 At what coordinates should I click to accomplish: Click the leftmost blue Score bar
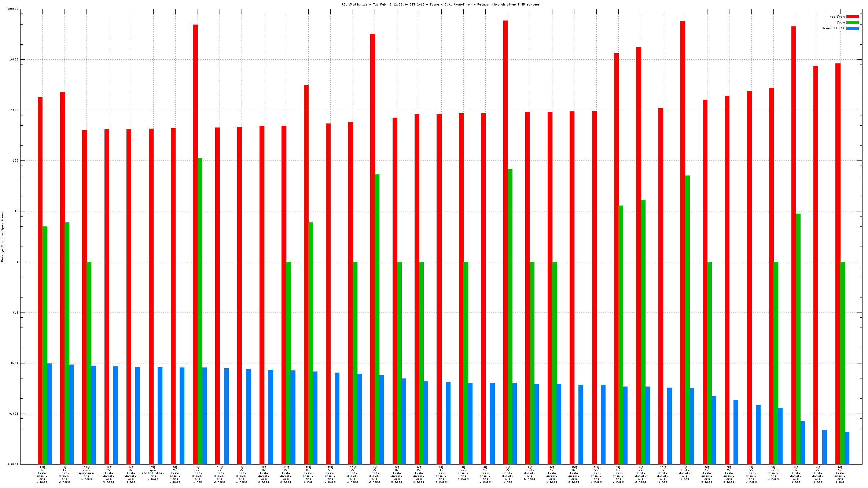49,414
